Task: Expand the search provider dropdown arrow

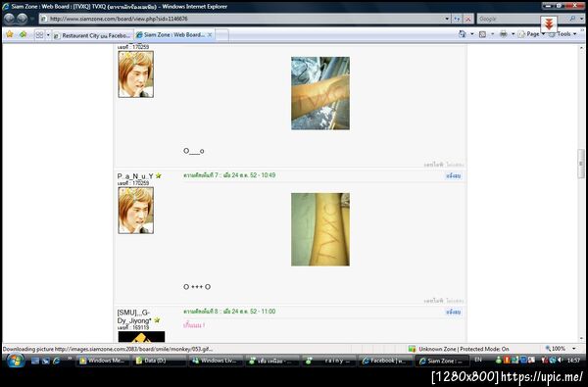Action: [x=581, y=19]
